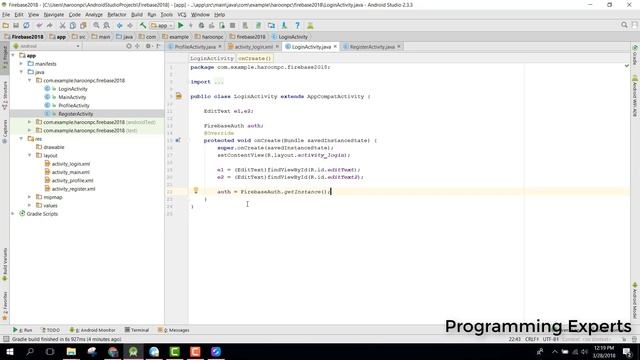The image size is (640, 360).
Task: Open the Android project view dropdown
Action: pyautogui.click(x=47, y=46)
